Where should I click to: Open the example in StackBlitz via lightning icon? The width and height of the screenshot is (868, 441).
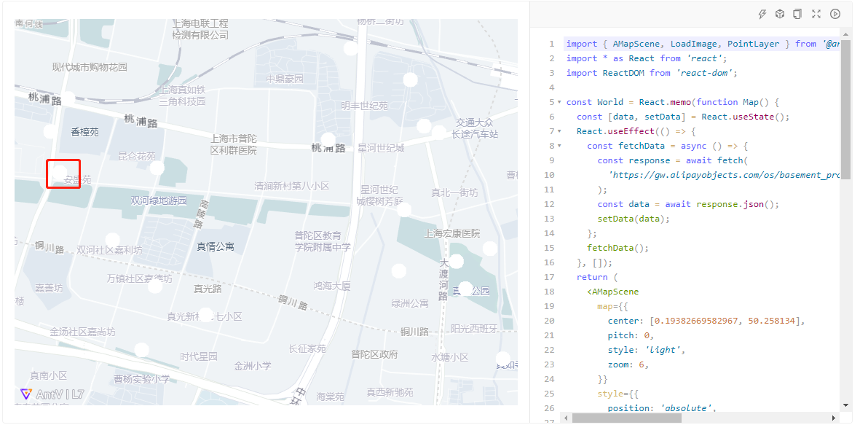(x=762, y=15)
